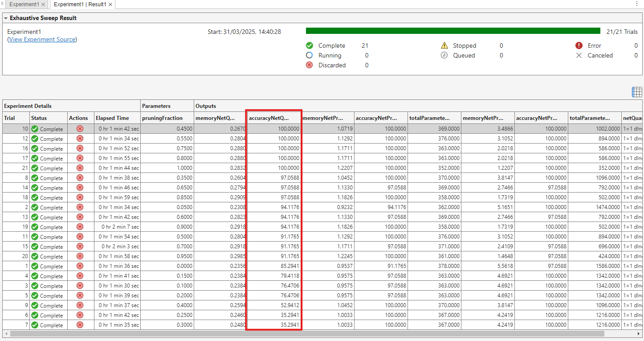Discard Trial 7 using its red X icon
This screenshot has width=644, height=341.
80,325
